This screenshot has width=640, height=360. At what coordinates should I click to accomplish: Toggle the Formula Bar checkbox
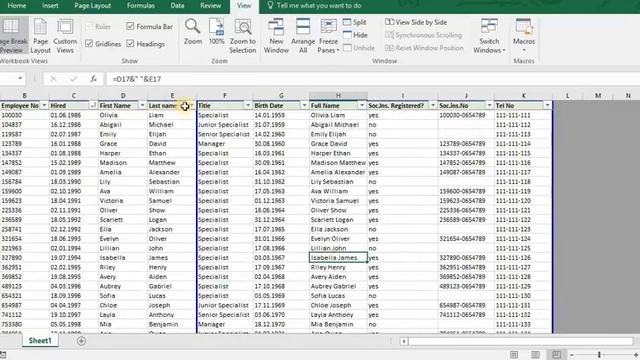[130, 27]
